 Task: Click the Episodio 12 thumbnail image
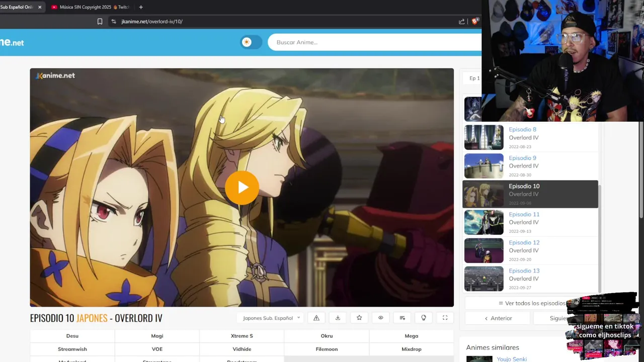click(484, 250)
